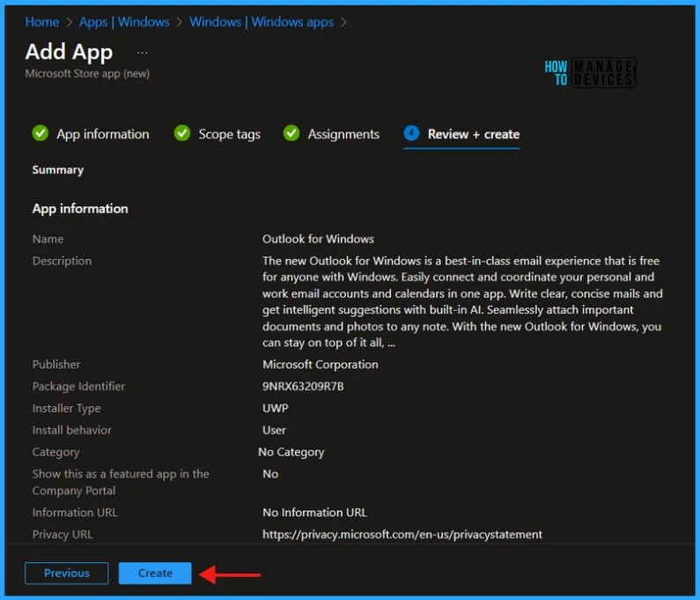Click the step 4 circle icon
700x600 pixels.
pyautogui.click(x=411, y=133)
